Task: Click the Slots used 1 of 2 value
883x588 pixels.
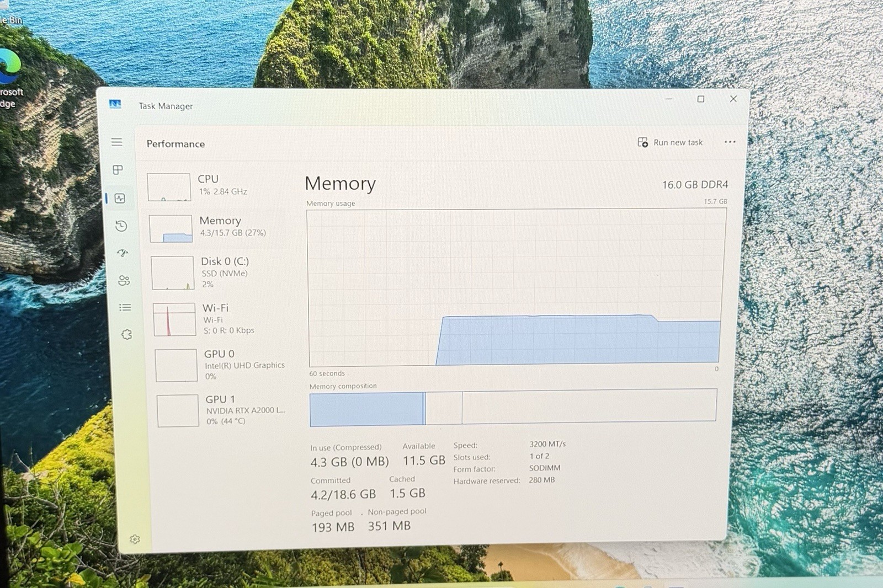Action: (x=539, y=456)
